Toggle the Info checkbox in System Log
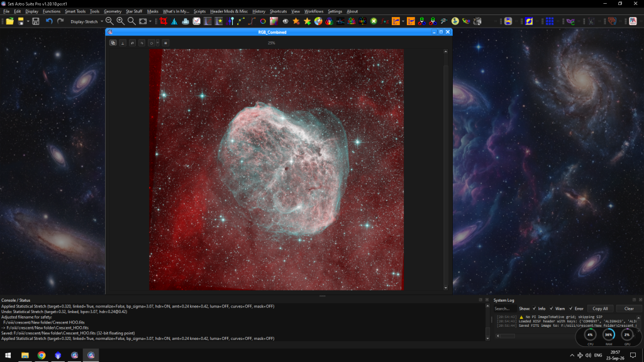644x362 pixels. (x=535, y=309)
